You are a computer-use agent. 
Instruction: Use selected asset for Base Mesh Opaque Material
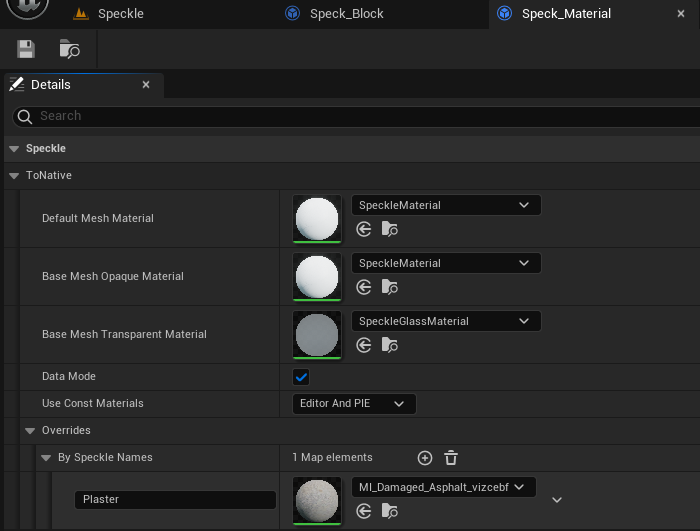point(364,287)
